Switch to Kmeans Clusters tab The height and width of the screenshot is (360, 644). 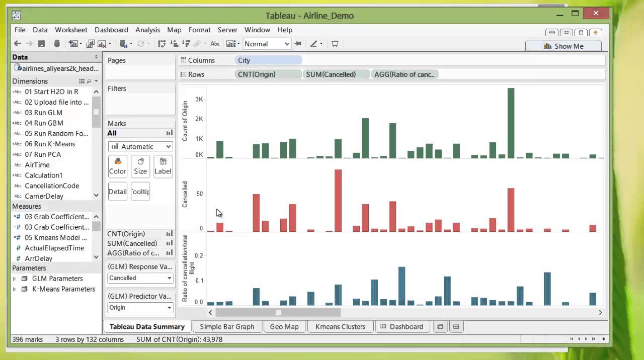click(340, 327)
